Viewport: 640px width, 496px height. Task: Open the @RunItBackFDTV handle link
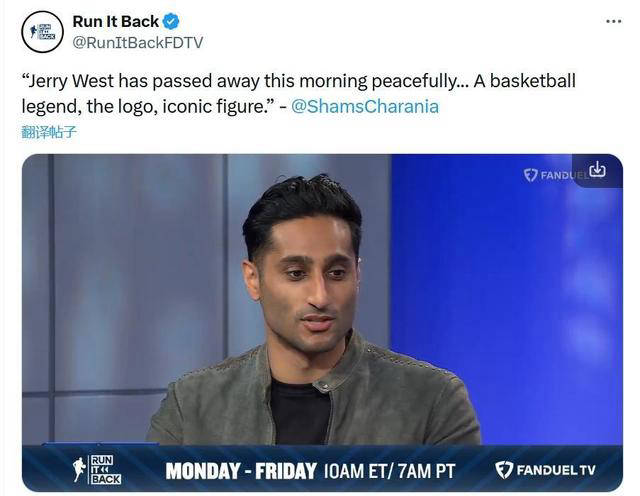tap(138, 42)
